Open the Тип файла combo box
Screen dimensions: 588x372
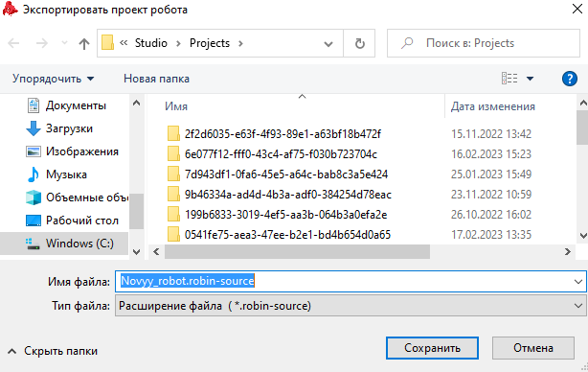click(351, 306)
